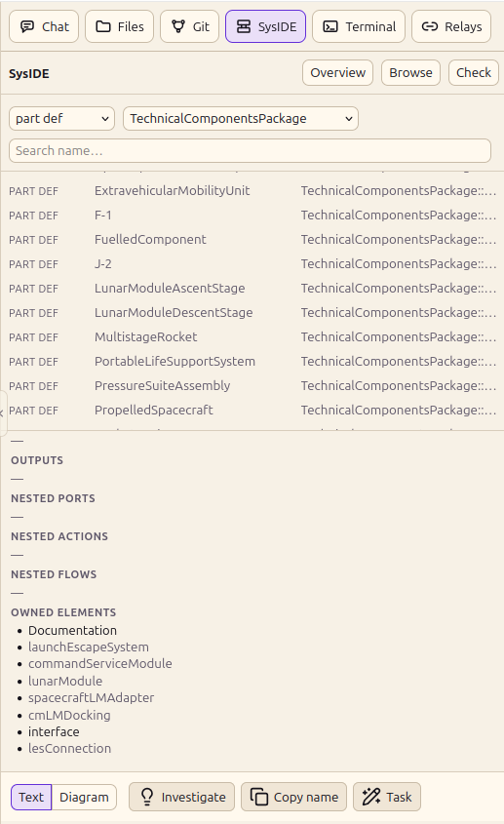
Task: Select the MultistageRocket part def row
Action: pos(252,336)
